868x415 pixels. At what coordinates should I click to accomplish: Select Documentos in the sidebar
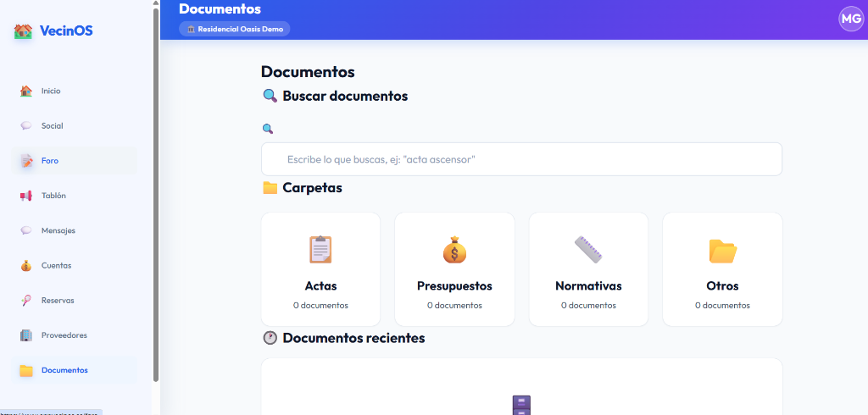tap(75, 370)
